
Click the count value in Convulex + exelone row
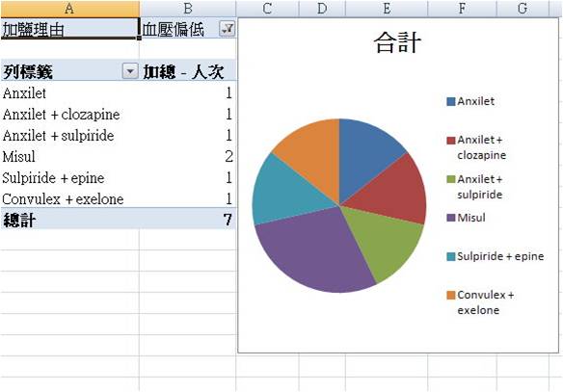(229, 199)
